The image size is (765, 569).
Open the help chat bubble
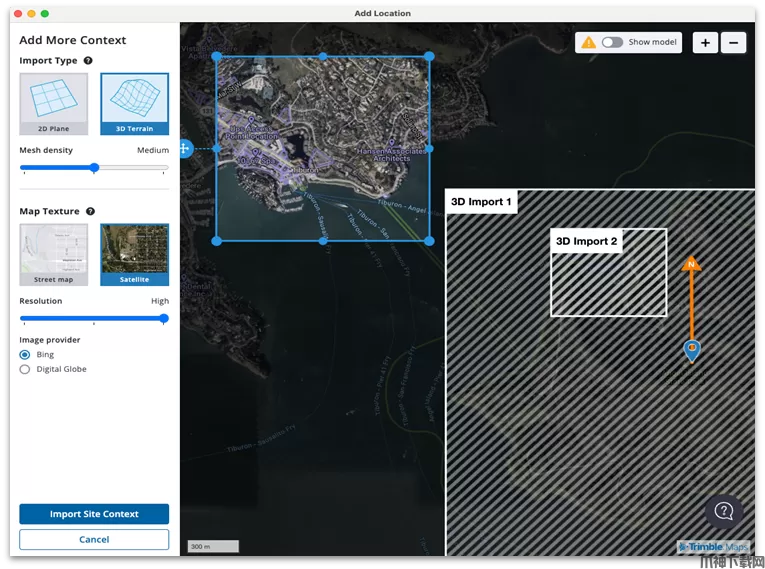pyautogui.click(x=724, y=512)
